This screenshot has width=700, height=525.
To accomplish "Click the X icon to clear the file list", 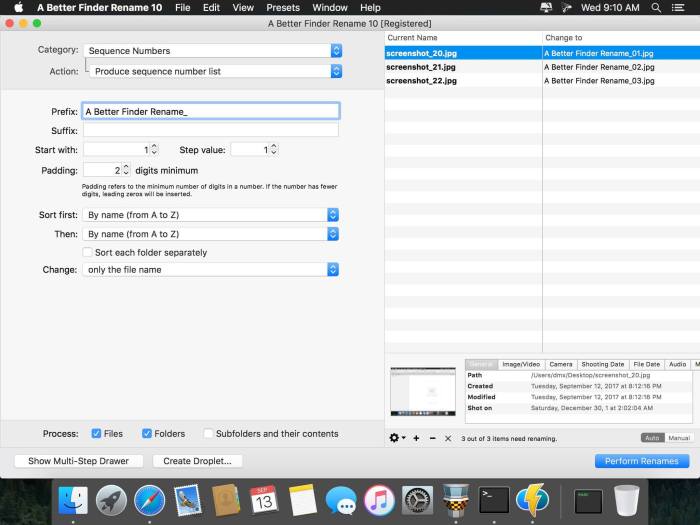I will point(448,438).
